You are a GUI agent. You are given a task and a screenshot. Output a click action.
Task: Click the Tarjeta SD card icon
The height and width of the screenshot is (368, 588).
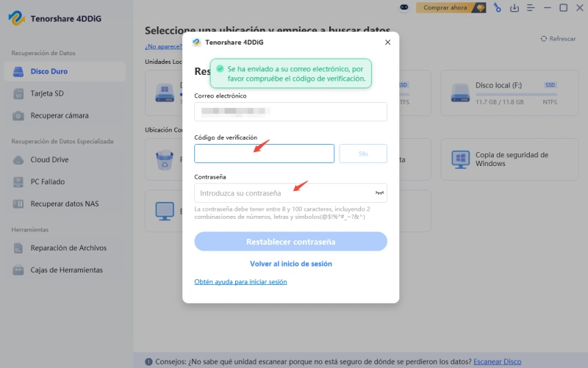(18, 93)
